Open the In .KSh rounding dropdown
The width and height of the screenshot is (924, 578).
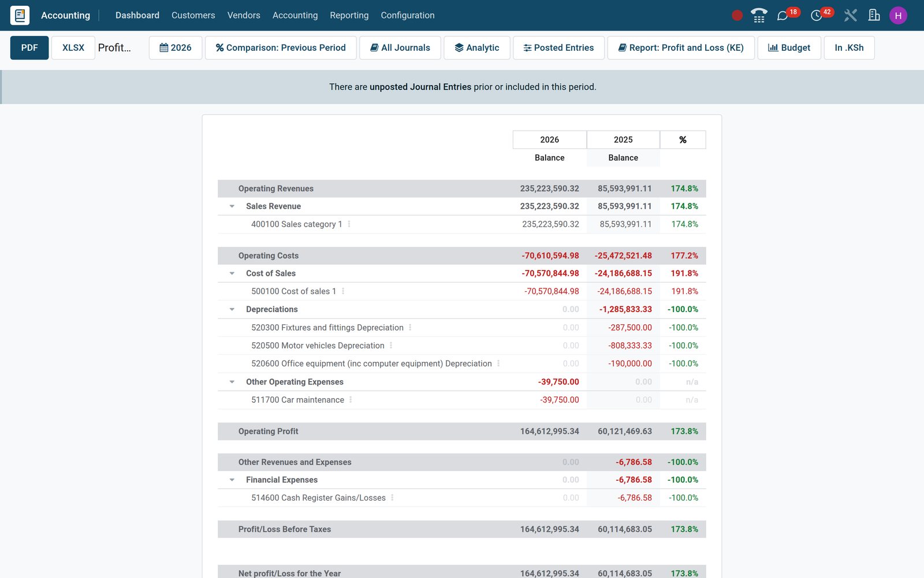point(849,48)
